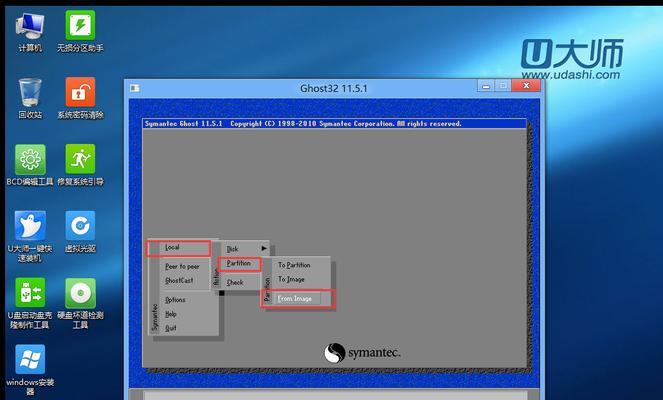
Task: Maximize the Ghost32 window
Action: point(503,86)
